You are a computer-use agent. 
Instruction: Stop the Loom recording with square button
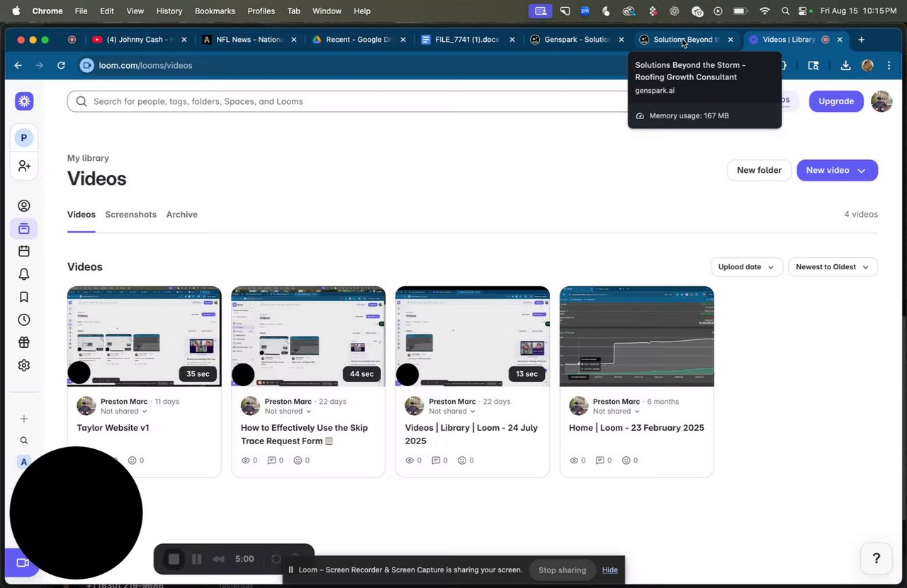(x=174, y=559)
